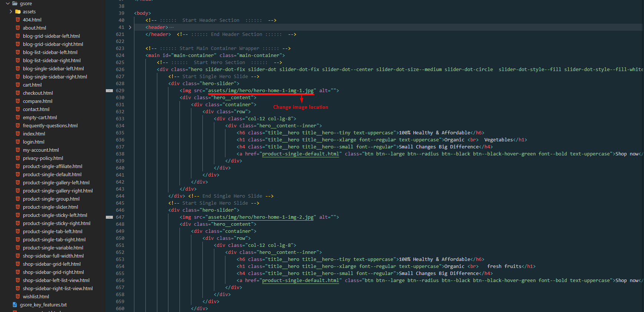Open about.html in the explorer
The width and height of the screenshot is (644, 312).
34,28
